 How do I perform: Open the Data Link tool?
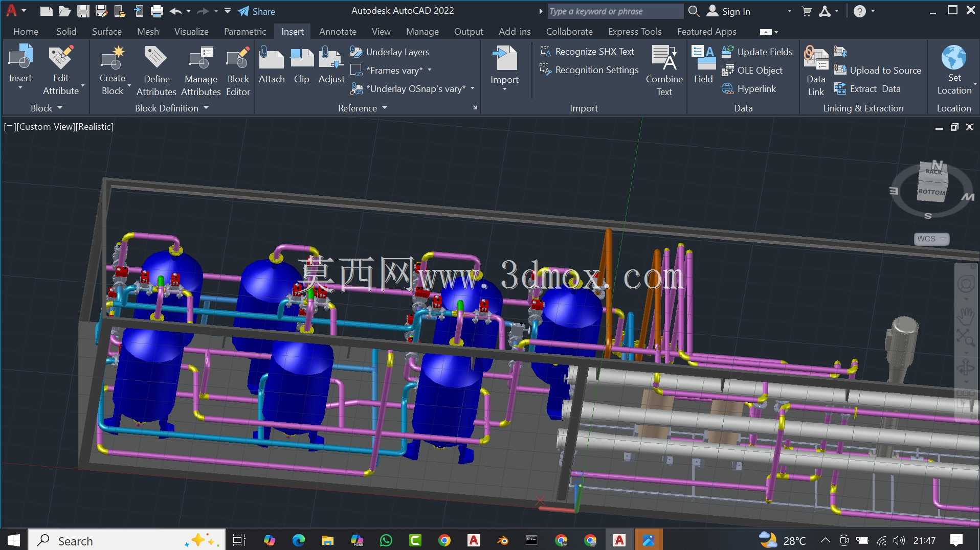click(x=816, y=70)
